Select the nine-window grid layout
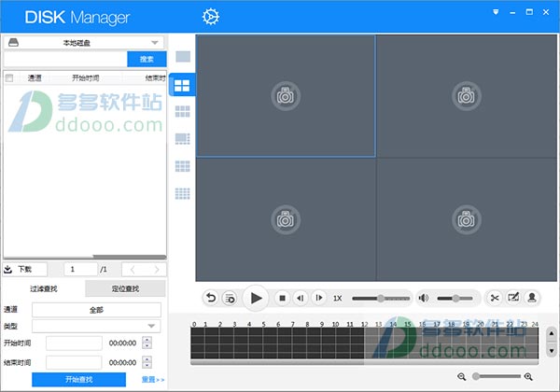Screen dimensions: 560x392 [183, 166]
